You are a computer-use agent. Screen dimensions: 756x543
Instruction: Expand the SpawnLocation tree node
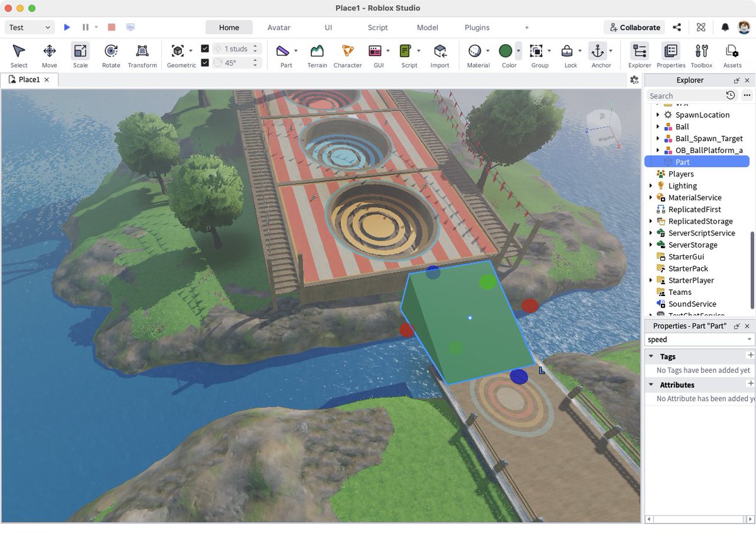(x=658, y=115)
